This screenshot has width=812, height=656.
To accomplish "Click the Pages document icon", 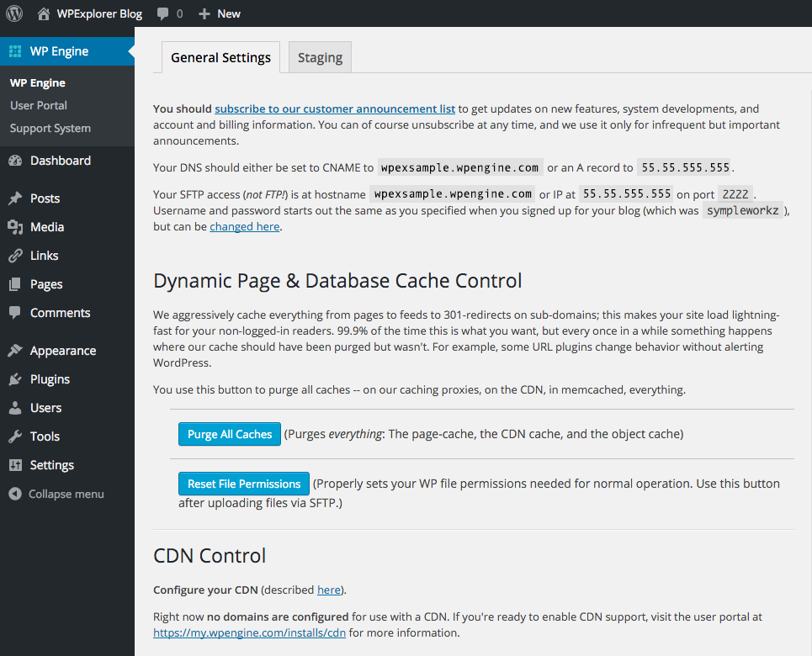I will tap(15, 283).
